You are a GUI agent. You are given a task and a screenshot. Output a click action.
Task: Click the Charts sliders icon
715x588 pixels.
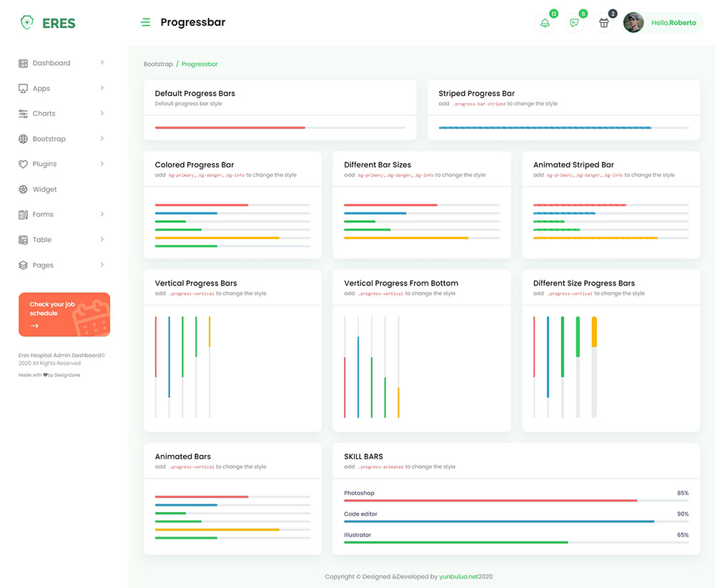tap(23, 114)
